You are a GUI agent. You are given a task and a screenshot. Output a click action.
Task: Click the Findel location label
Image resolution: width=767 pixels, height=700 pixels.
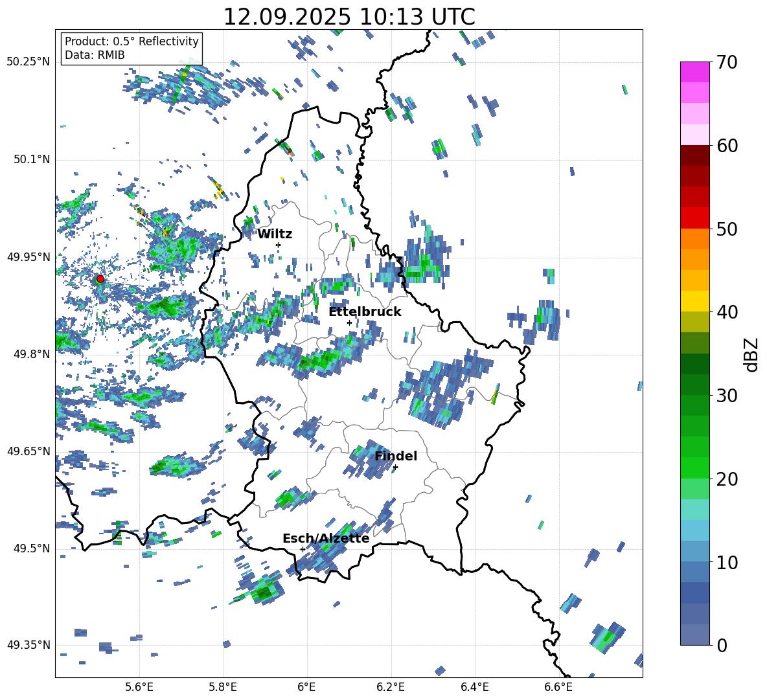[396, 456]
